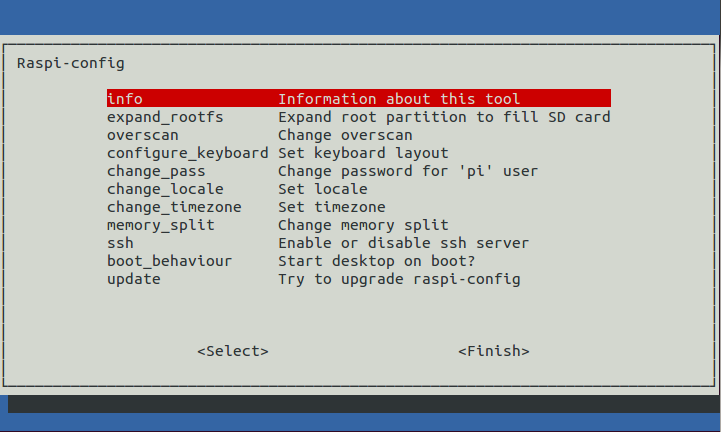The height and width of the screenshot is (432, 721).
Task: Choose the expand_rootfs option
Action: pyautogui.click(x=165, y=117)
